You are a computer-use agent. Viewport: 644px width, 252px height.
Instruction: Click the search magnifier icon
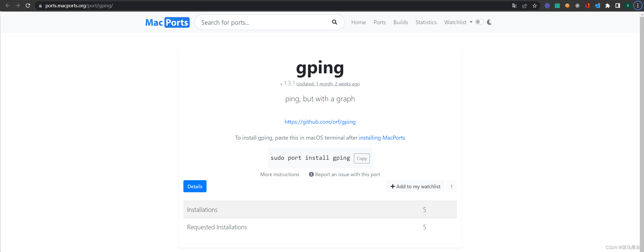334,22
